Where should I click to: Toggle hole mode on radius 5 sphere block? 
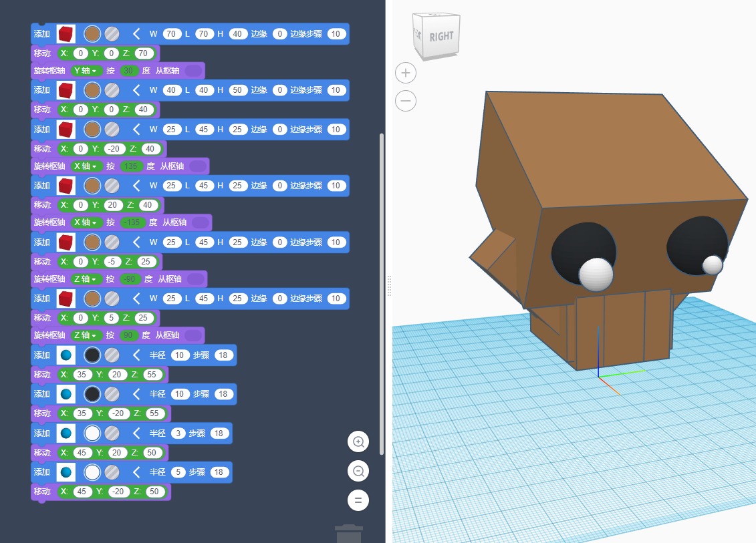coord(112,472)
